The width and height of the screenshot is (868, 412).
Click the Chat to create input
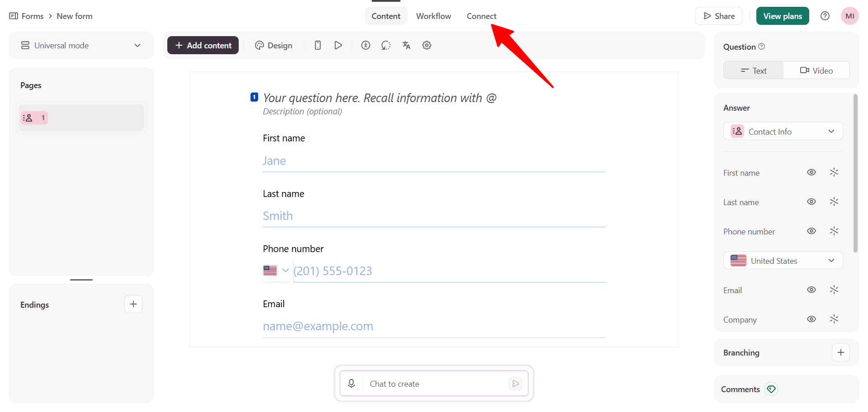[x=435, y=384]
